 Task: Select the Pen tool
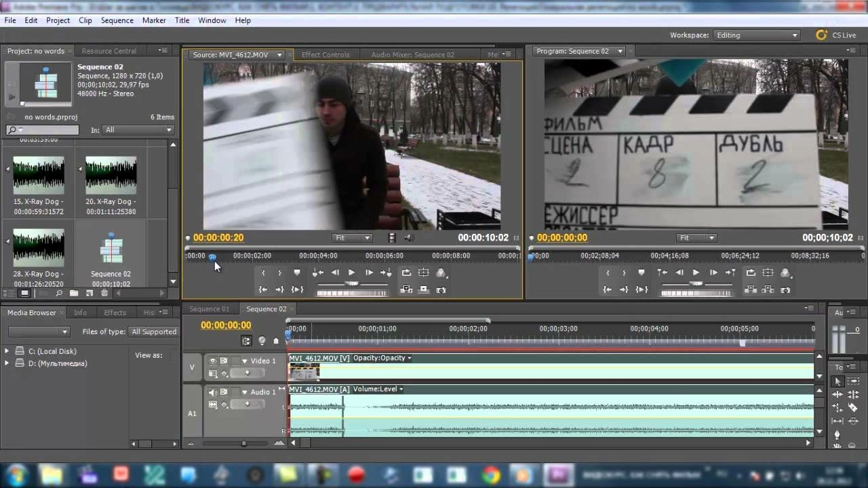pos(837,434)
